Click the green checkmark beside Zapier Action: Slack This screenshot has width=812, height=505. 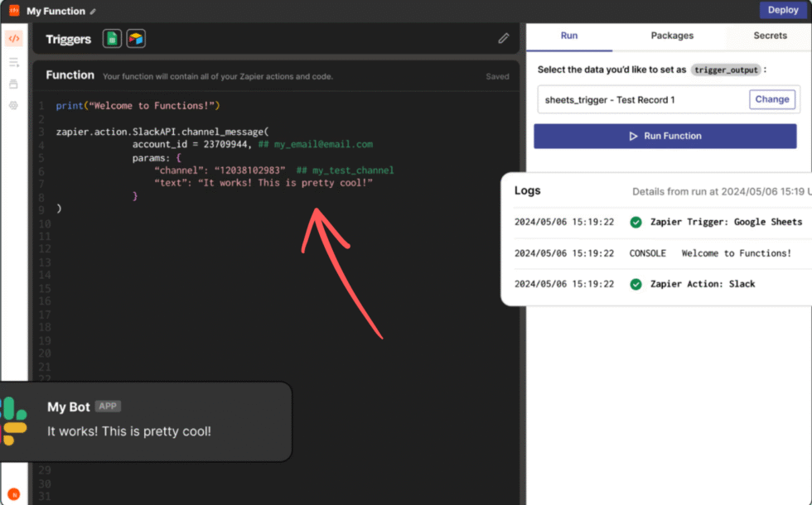(x=636, y=284)
